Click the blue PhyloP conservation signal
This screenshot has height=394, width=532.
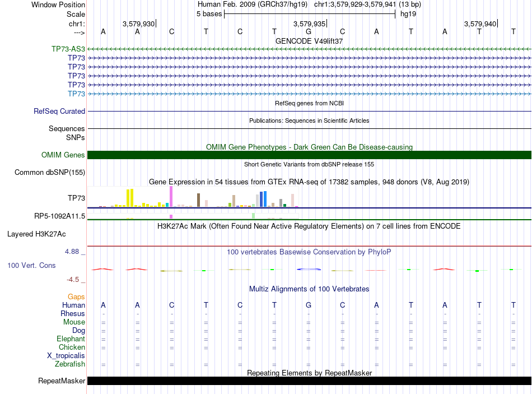click(x=309, y=270)
